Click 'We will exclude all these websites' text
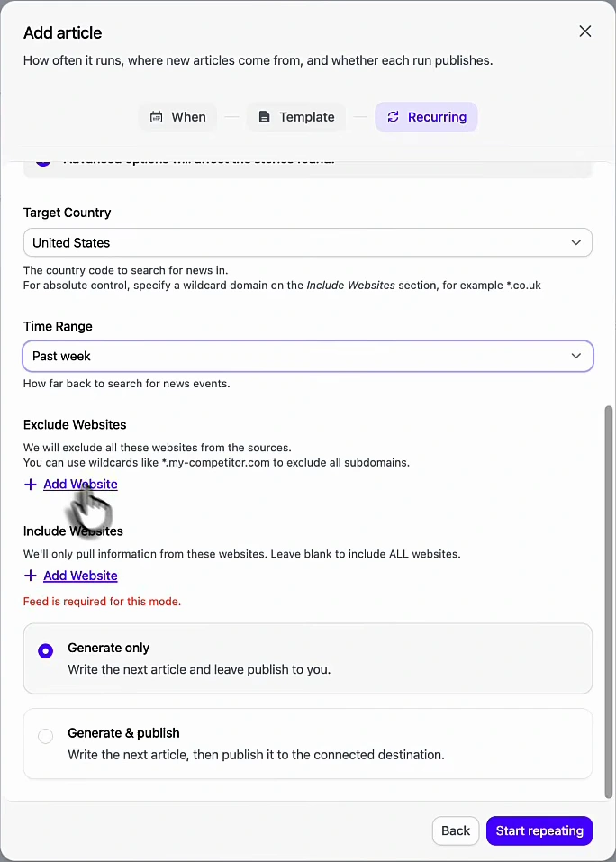This screenshot has height=862, width=616. click(x=158, y=448)
